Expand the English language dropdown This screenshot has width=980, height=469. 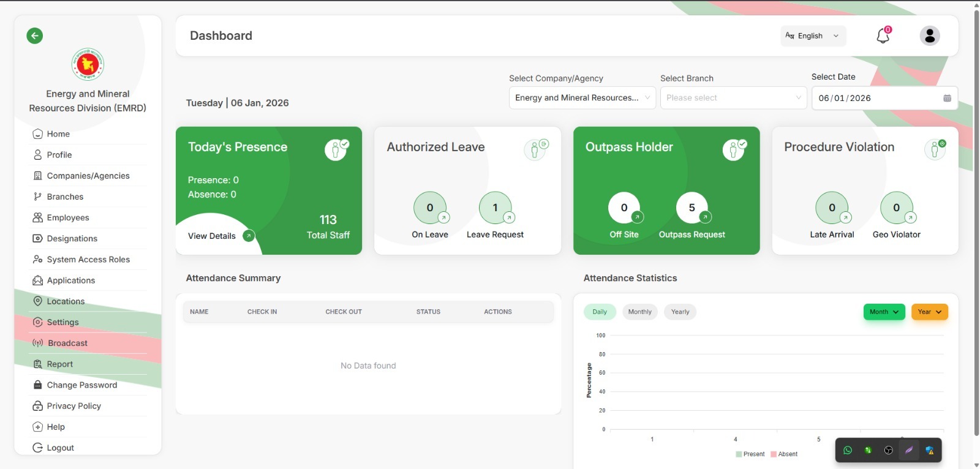tap(813, 36)
